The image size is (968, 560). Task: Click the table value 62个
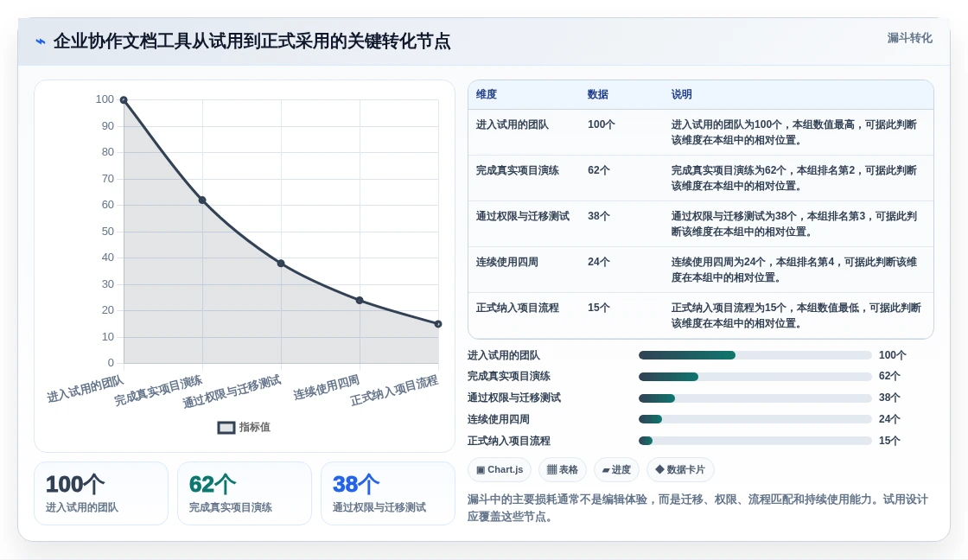click(598, 170)
